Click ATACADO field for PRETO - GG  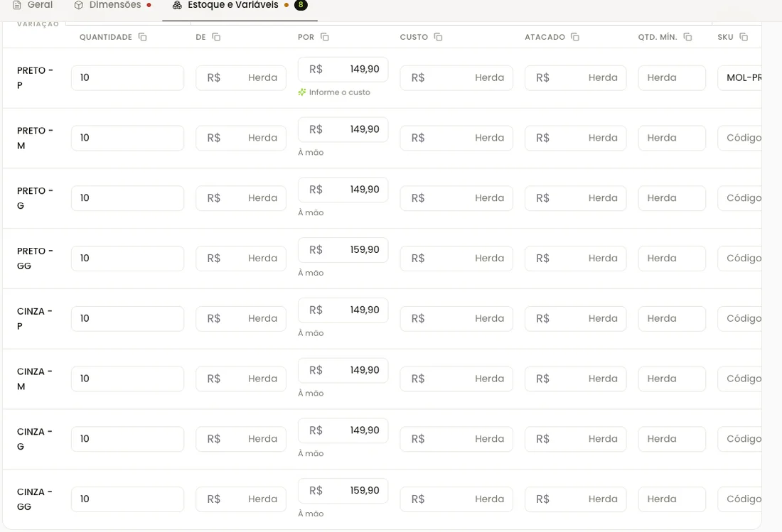576,259
